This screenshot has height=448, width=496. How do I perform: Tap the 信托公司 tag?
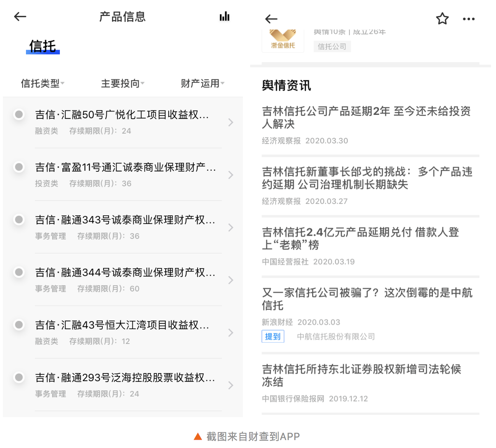tap(332, 46)
